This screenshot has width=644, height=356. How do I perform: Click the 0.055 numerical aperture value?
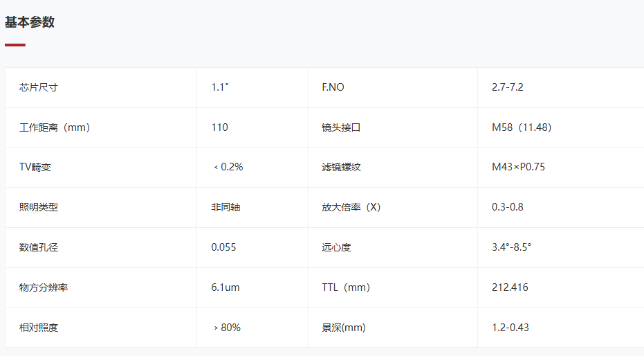(x=224, y=247)
